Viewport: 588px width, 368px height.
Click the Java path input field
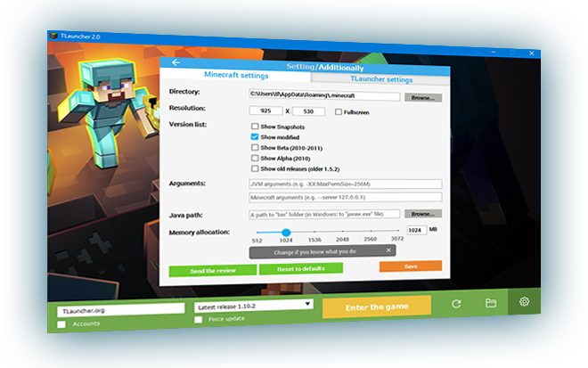tap(324, 214)
